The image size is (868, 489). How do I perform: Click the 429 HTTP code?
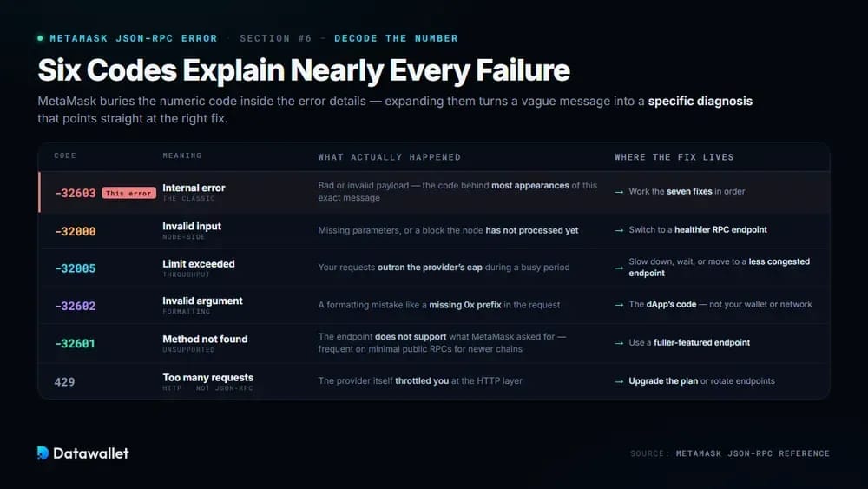coord(64,382)
